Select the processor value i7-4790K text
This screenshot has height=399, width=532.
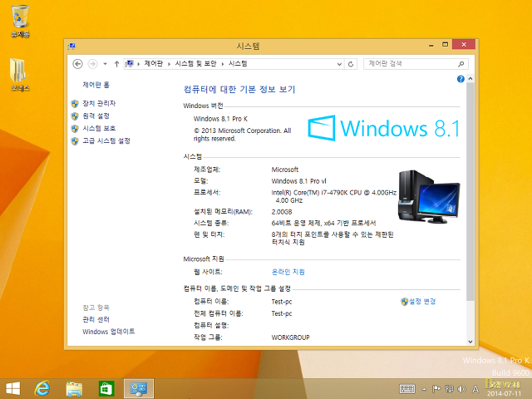click(x=334, y=196)
